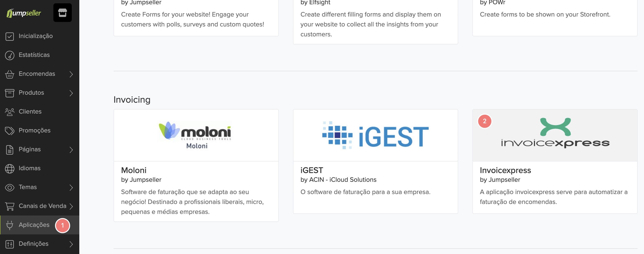Click the Clientes people icon
The image size is (644, 254).
[9, 112]
